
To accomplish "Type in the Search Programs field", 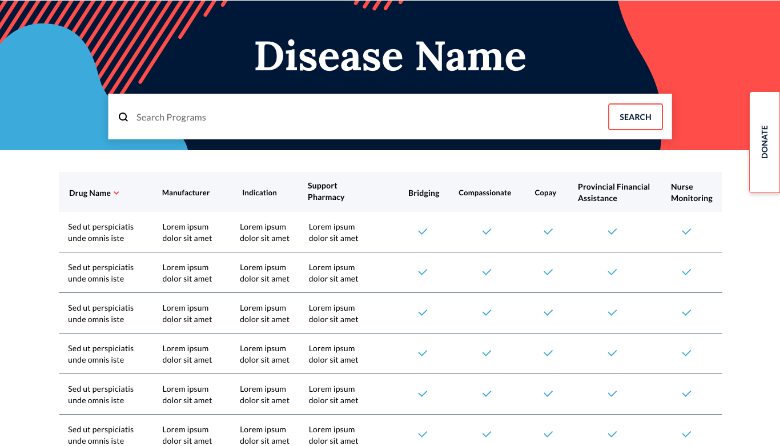I will coord(360,117).
